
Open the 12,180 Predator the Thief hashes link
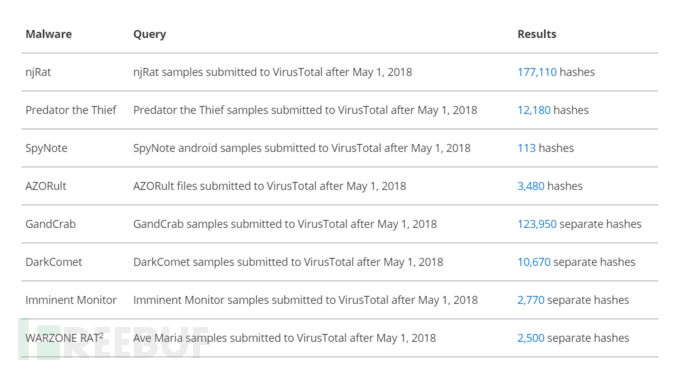pyautogui.click(x=534, y=110)
